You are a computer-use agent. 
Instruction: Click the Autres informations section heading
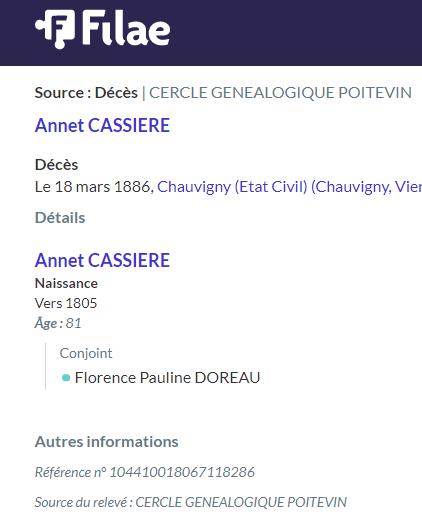click(x=107, y=442)
